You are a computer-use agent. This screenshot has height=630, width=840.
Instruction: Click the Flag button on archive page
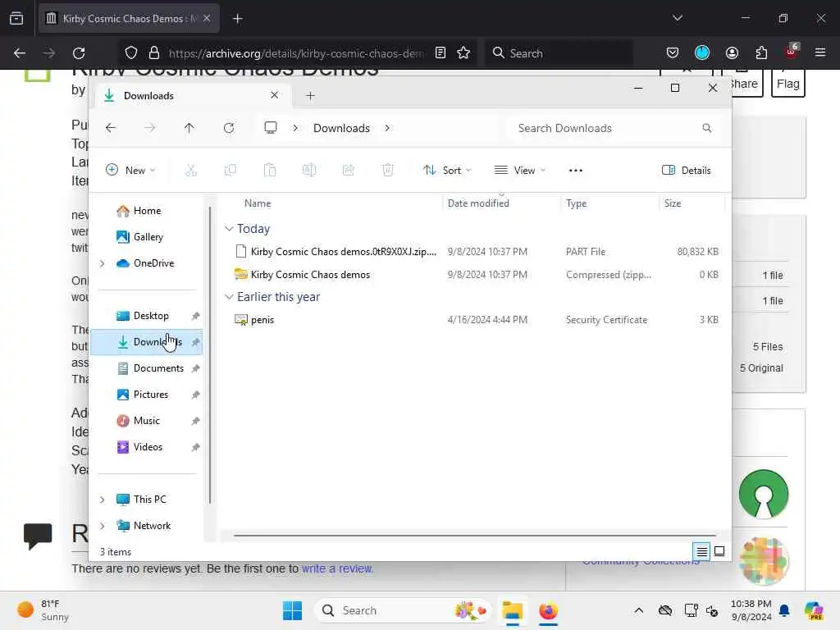(x=787, y=83)
